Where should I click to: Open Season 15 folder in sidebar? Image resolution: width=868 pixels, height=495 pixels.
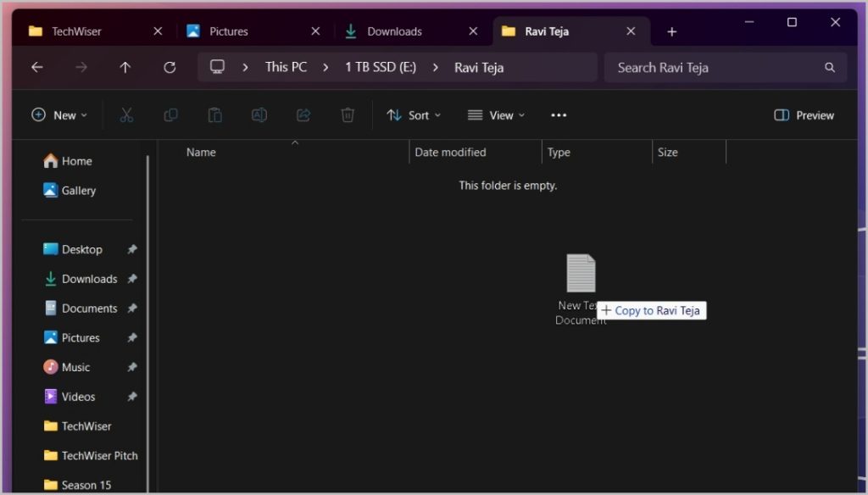click(x=77, y=485)
